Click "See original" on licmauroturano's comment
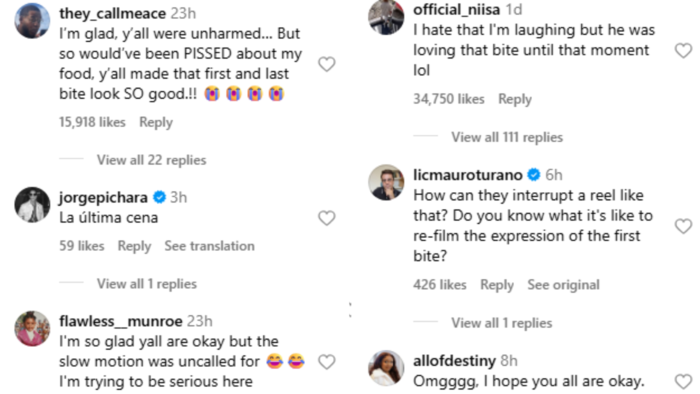The height and width of the screenshot is (394, 700). point(563,285)
